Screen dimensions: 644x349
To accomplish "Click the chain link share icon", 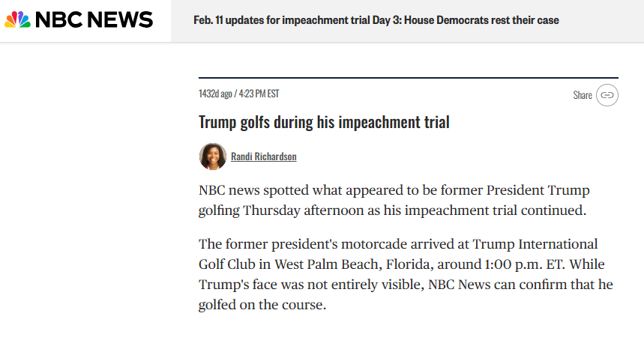I will (x=607, y=95).
